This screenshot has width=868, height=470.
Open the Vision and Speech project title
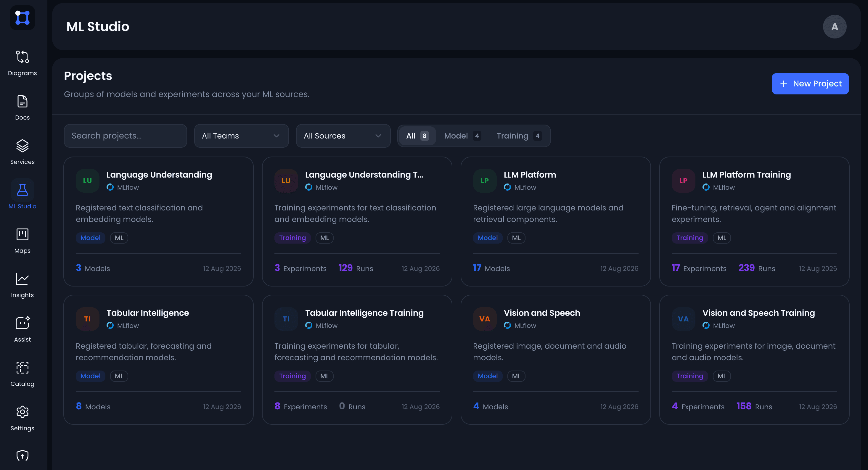click(x=542, y=313)
